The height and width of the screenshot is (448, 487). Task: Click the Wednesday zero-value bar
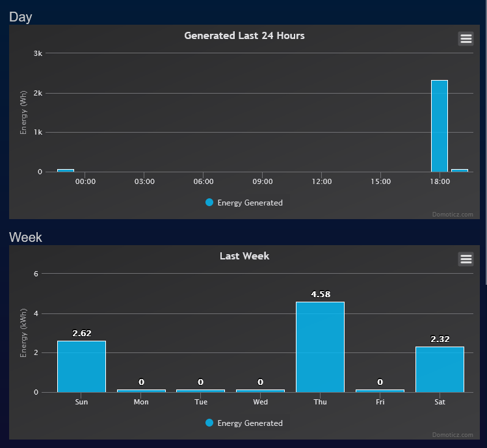[x=260, y=391]
